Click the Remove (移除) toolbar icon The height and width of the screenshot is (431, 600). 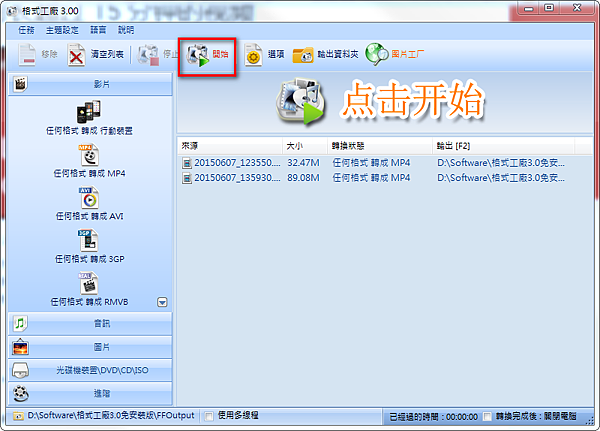coord(27,55)
